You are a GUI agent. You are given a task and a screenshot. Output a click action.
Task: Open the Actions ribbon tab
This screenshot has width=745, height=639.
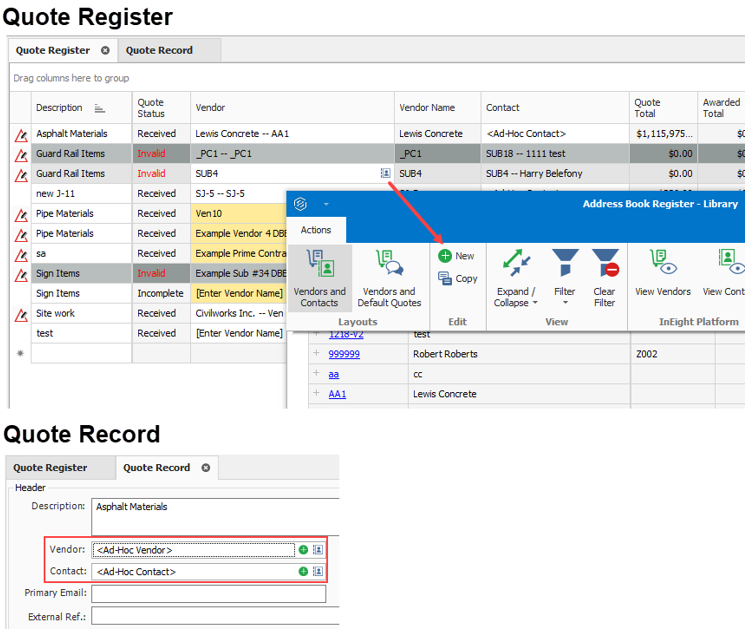(x=316, y=230)
